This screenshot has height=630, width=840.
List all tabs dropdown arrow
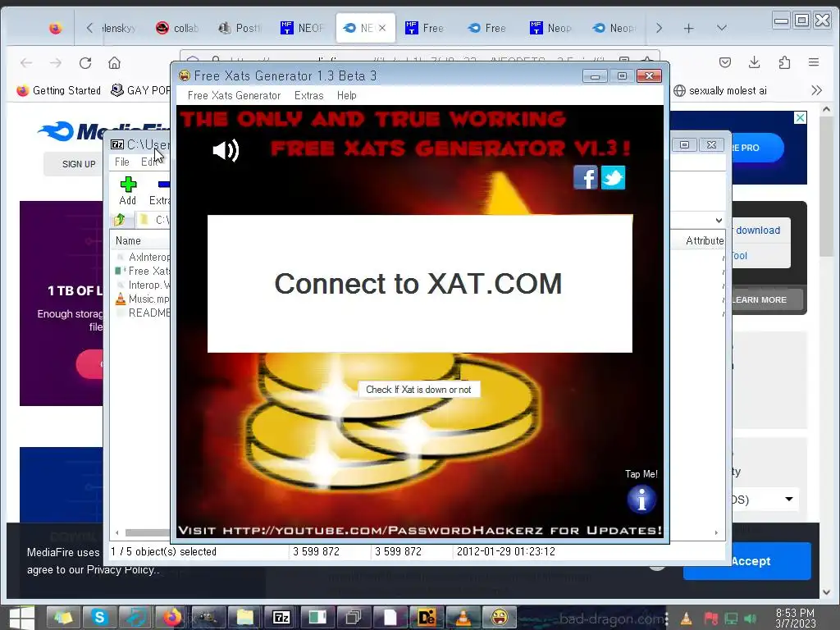[x=722, y=28]
